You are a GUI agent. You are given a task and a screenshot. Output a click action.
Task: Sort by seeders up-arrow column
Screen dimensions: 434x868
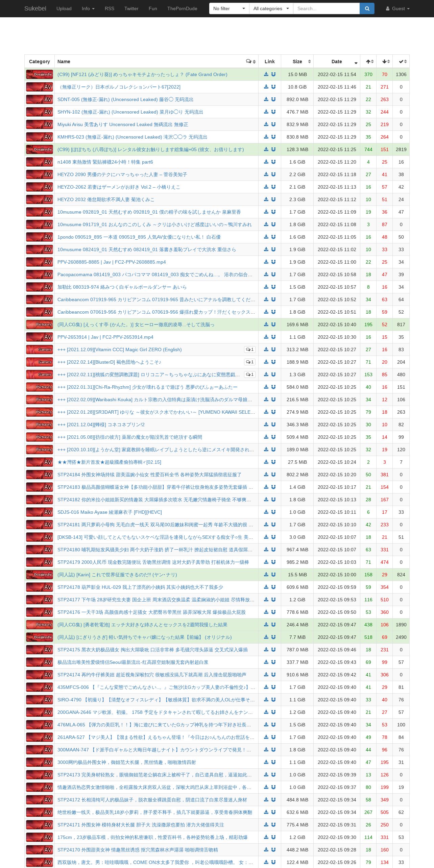[368, 62]
